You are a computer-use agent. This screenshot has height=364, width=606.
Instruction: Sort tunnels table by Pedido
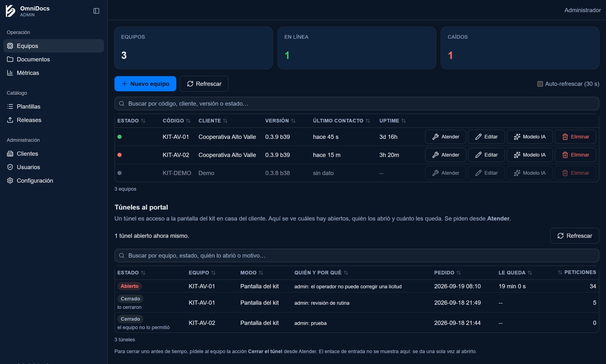click(x=448, y=272)
